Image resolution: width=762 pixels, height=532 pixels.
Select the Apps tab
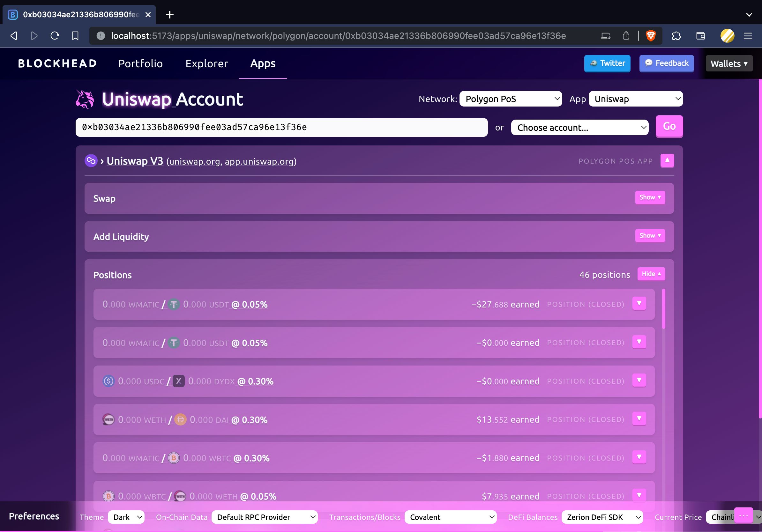(263, 63)
